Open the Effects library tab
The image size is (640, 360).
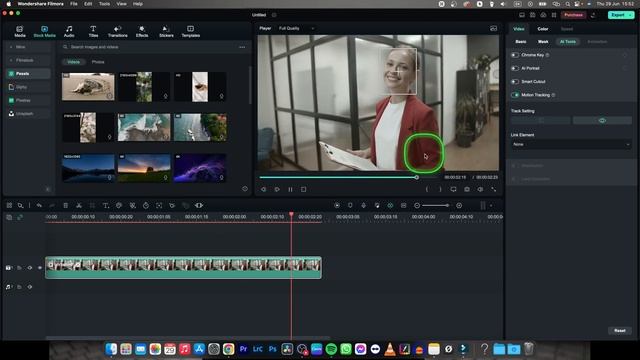coord(142,31)
